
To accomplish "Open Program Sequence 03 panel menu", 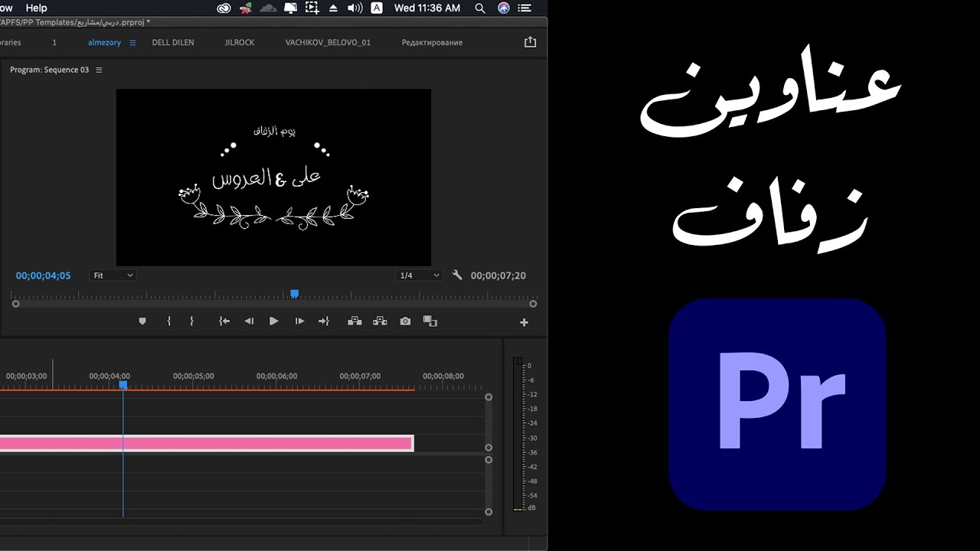I will pyautogui.click(x=99, y=70).
